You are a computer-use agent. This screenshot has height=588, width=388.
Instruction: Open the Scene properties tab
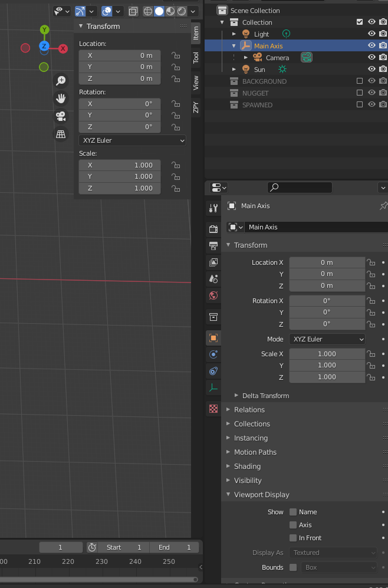coord(213,278)
